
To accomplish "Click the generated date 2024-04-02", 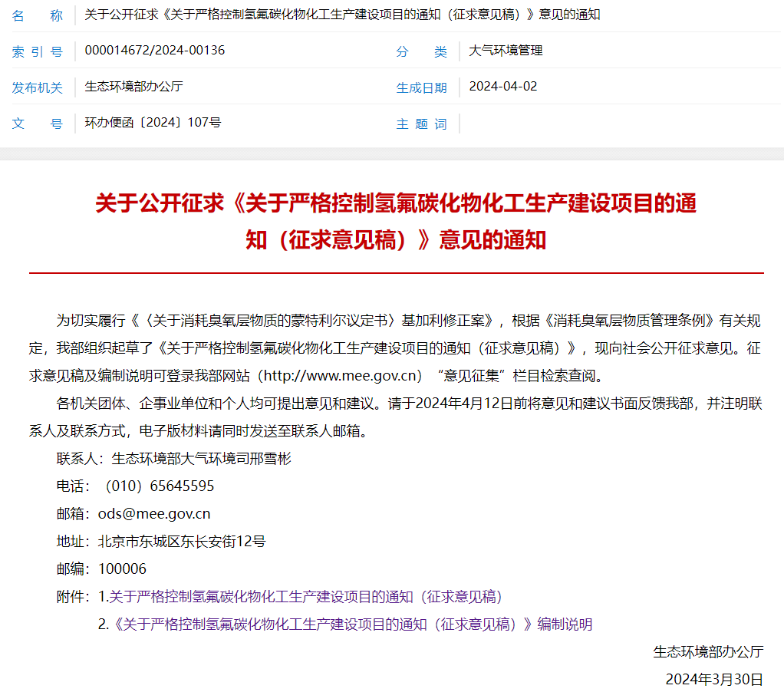I will click(x=502, y=86).
